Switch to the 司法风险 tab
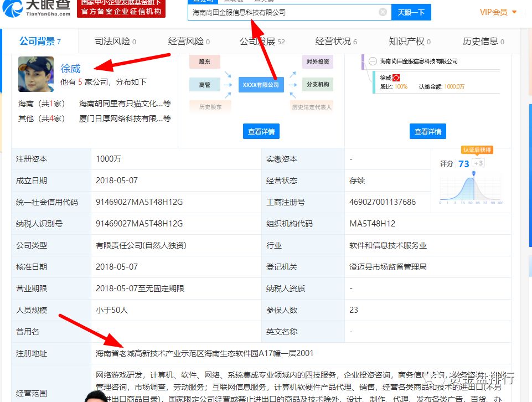The image size is (532, 402). [x=115, y=42]
